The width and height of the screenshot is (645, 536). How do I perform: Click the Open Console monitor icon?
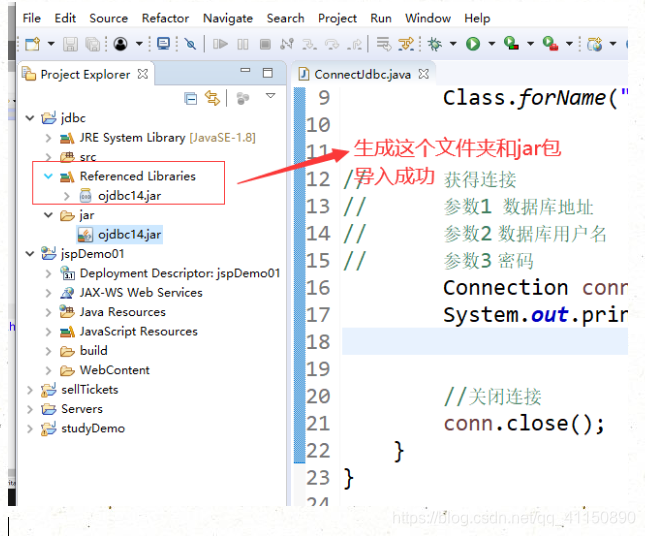coord(163,44)
